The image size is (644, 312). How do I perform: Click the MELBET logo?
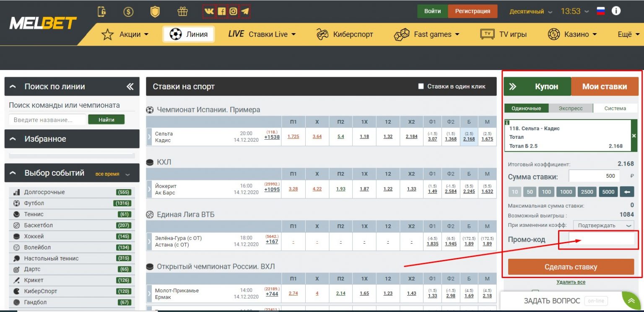click(x=43, y=23)
